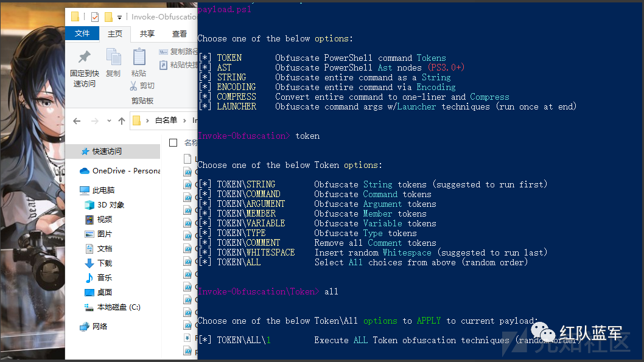The image size is (644, 362).
Task: Go back with the back arrow
Action: point(77,120)
